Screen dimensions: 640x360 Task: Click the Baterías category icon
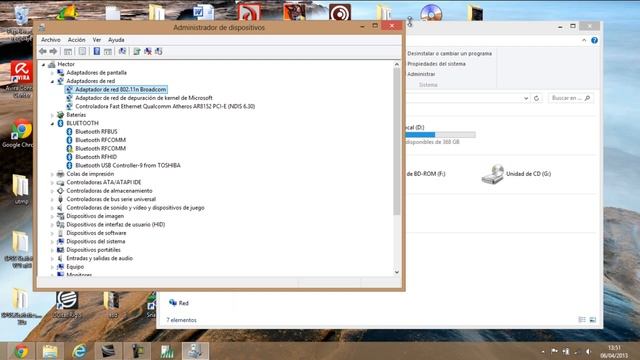click(60, 115)
